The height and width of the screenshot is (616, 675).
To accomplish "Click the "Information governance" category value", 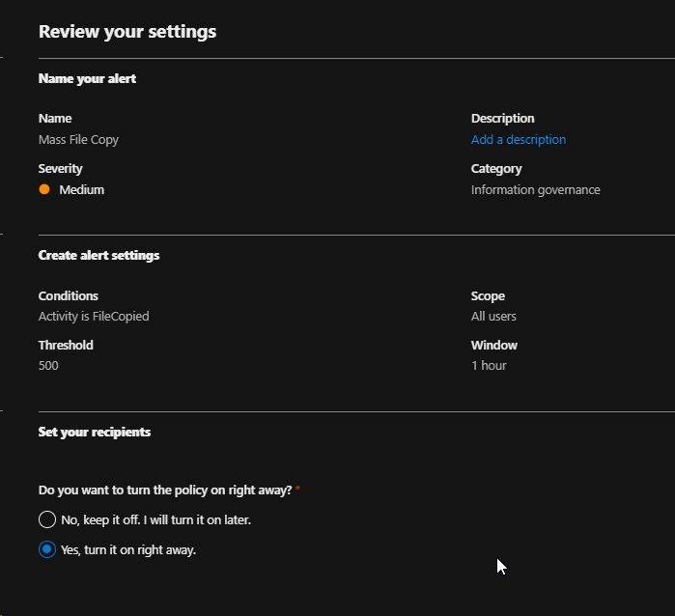I will (x=536, y=190).
